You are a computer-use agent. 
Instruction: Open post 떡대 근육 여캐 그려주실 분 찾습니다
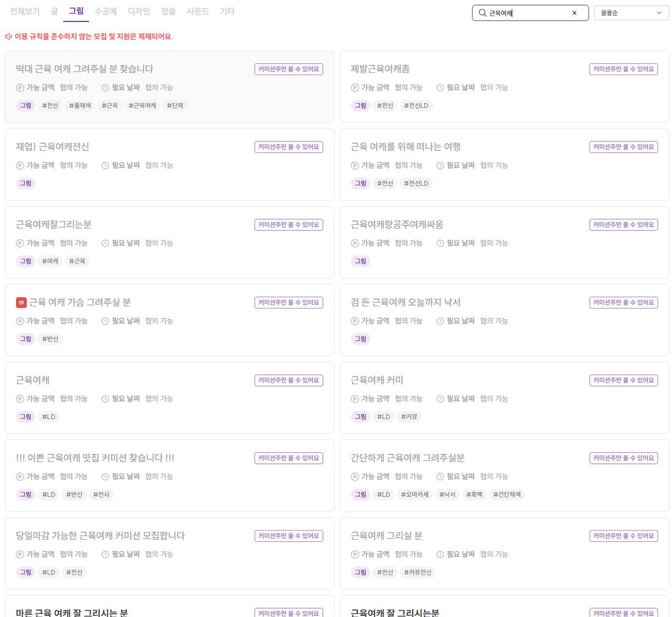pos(85,68)
